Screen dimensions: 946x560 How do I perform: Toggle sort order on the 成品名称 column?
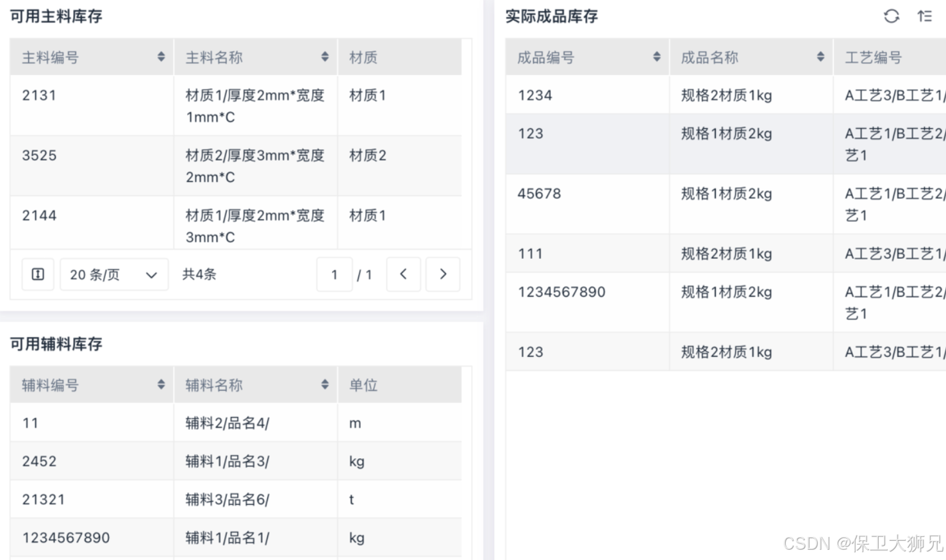(x=821, y=56)
